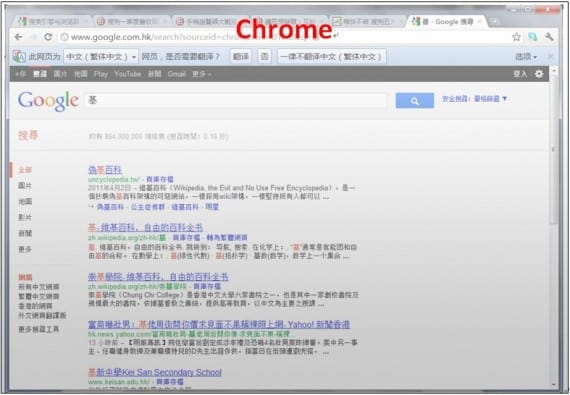Reload the page with the refresh icon
This screenshot has width=570, height=395.
point(48,37)
